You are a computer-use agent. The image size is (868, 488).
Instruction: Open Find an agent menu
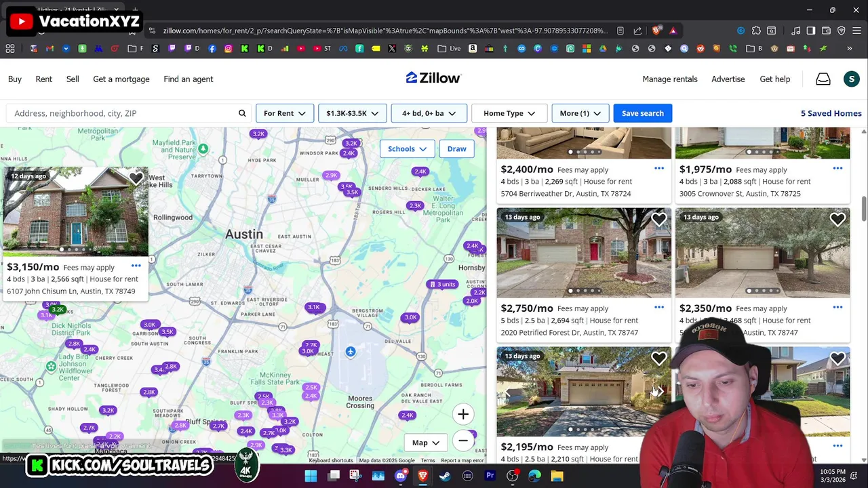click(189, 79)
